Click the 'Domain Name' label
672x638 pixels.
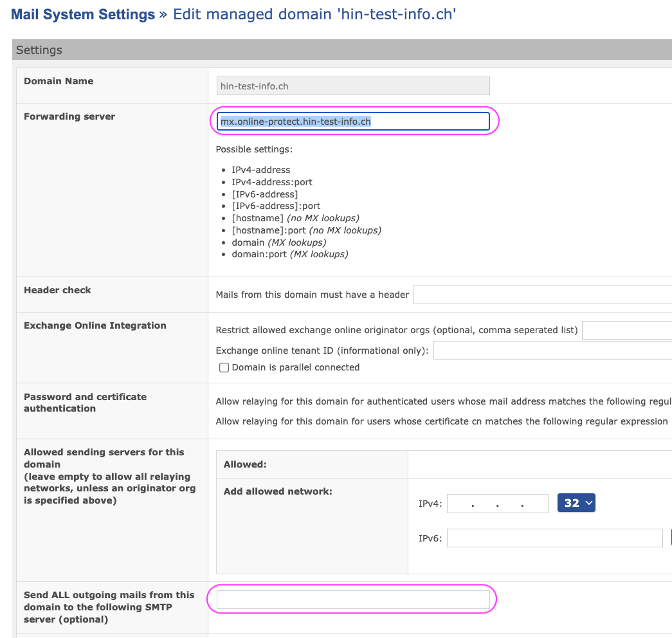click(59, 81)
